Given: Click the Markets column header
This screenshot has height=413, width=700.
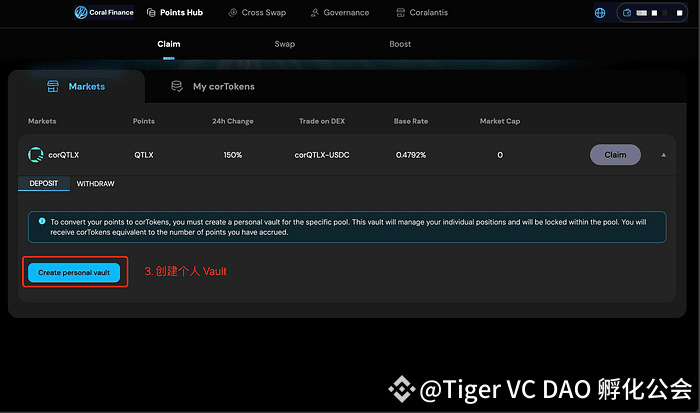Looking at the screenshot, I should click(x=42, y=121).
